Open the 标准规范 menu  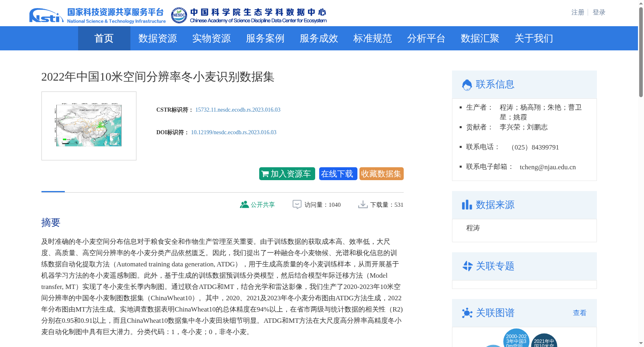tap(373, 38)
